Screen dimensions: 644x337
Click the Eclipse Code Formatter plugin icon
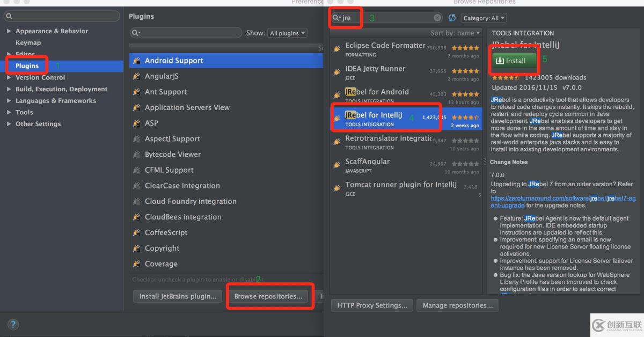click(337, 49)
